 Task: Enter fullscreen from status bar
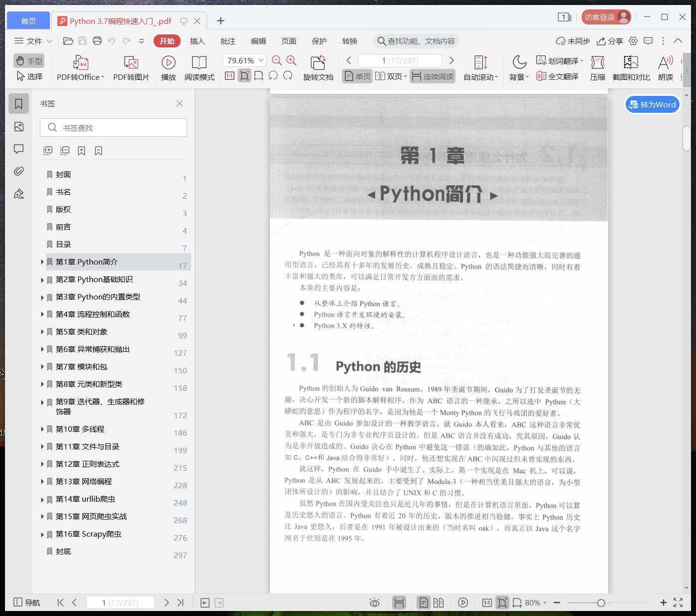tap(678, 603)
